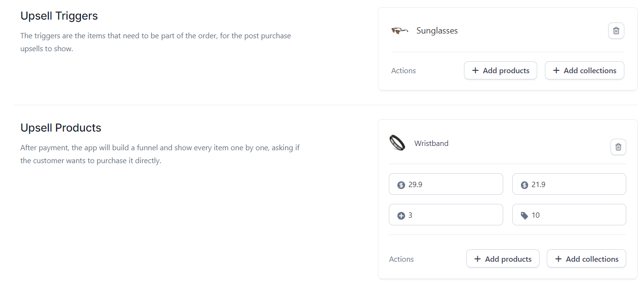Focus the 29.9 price input field
This screenshot has width=644, height=289.
click(x=446, y=184)
